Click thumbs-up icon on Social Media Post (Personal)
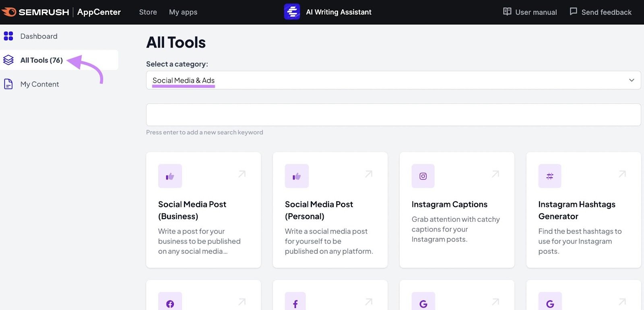644x310 pixels. pyautogui.click(x=297, y=176)
